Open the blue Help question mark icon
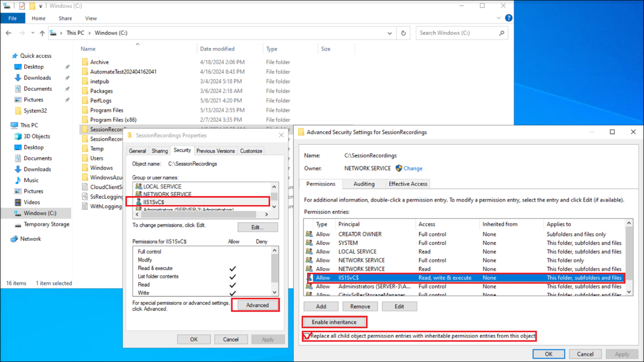Screen dimensions: 644x362 [x=508, y=18]
